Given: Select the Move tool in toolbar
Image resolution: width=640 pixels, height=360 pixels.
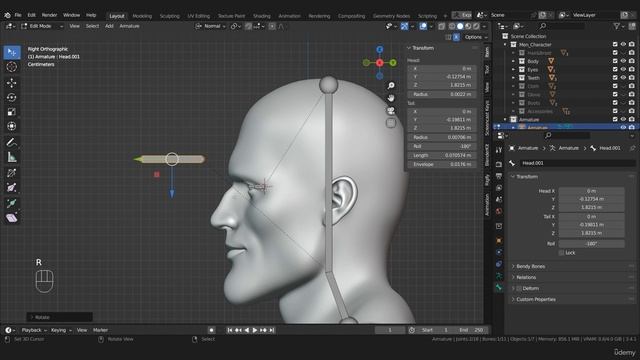Looking at the screenshot, I should point(11,83).
